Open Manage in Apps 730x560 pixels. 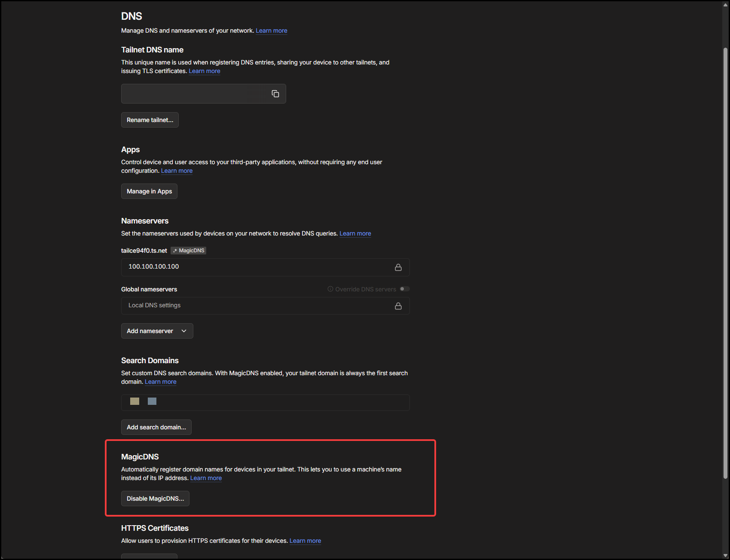point(149,191)
